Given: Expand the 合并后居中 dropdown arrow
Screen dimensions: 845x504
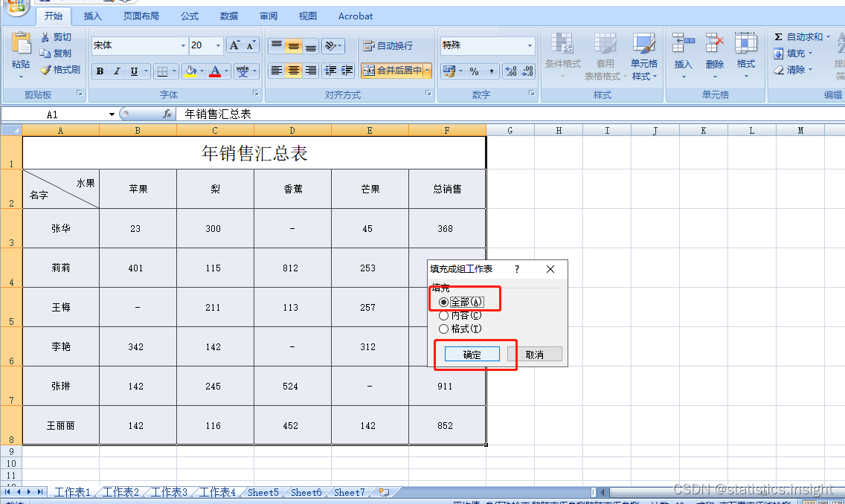Looking at the screenshot, I should click(428, 71).
